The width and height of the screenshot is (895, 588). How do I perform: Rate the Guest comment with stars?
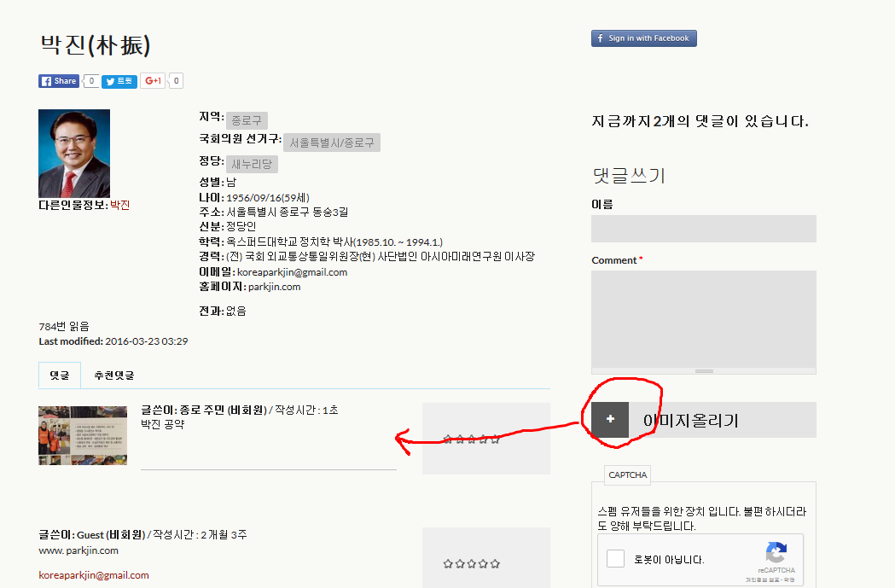tap(471, 564)
